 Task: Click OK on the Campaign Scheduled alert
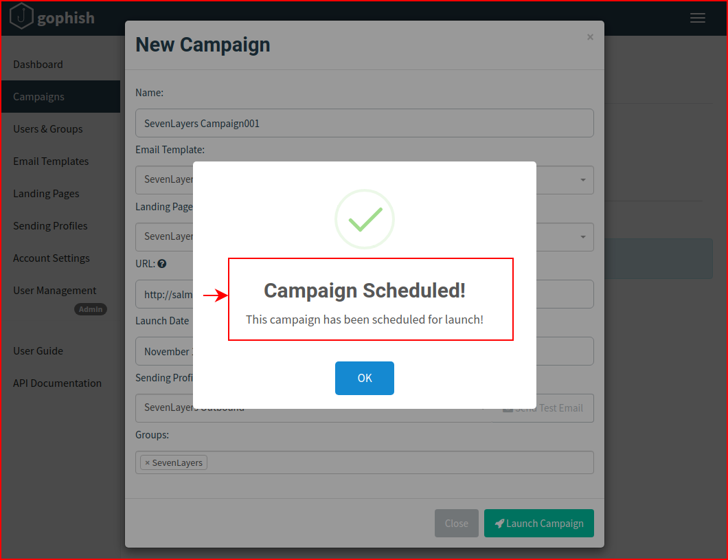pyautogui.click(x=365, y=378)
